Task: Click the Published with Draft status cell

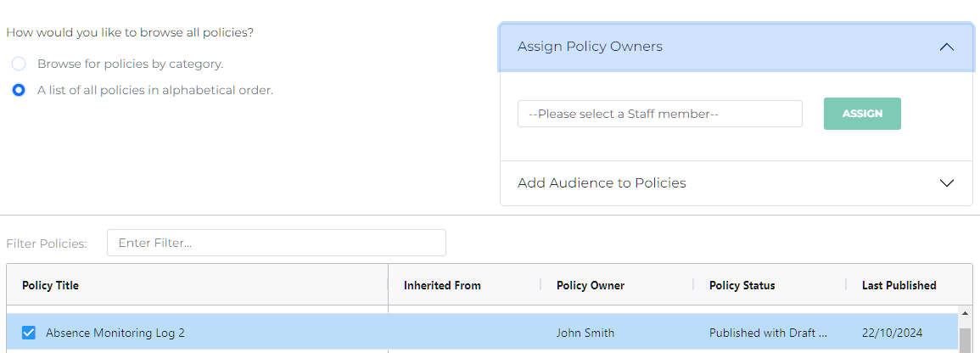Action: (x=768, y=333)
